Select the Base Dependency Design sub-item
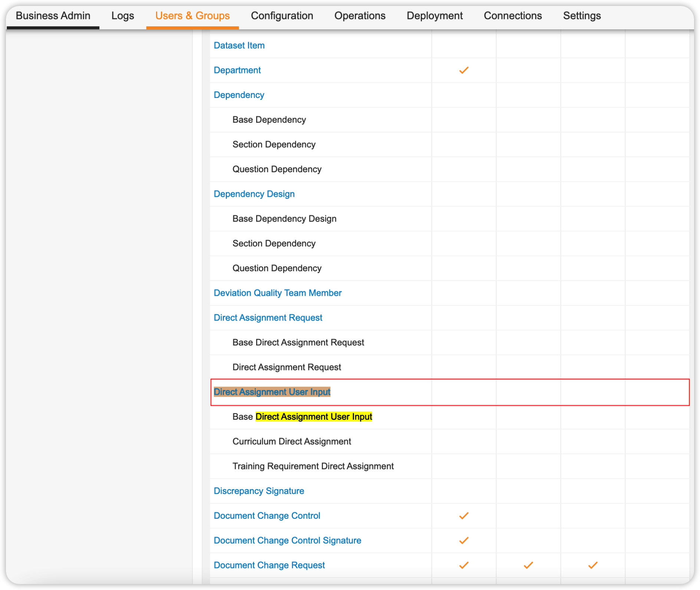 tap(284, 219)
